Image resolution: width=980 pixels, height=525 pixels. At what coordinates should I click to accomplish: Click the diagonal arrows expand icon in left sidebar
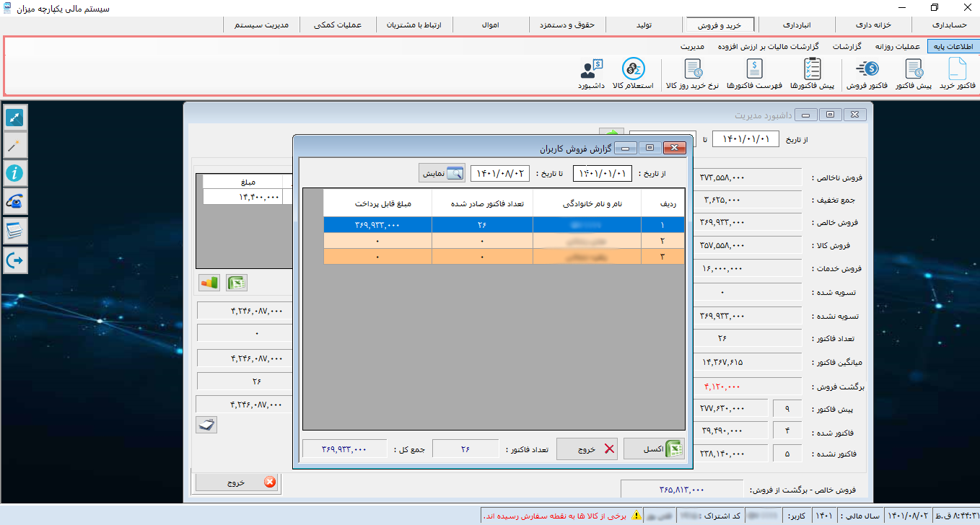(15, 118)
